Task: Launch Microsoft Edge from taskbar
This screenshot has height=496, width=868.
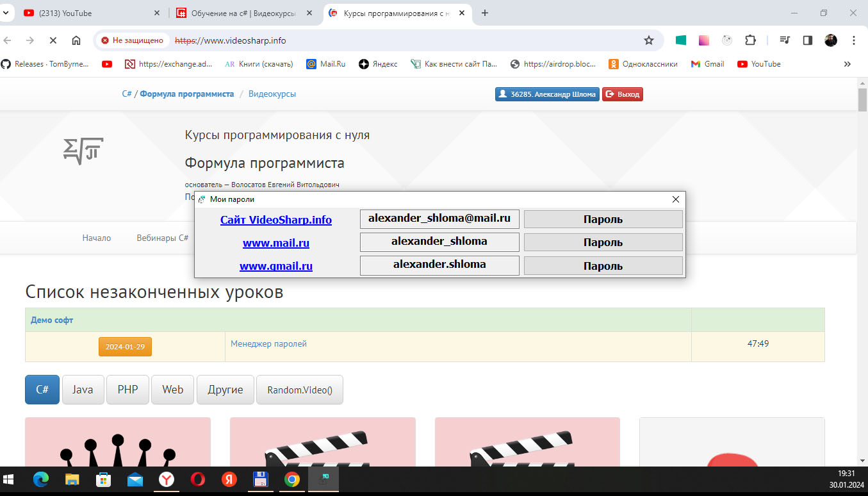Action: 40,479
